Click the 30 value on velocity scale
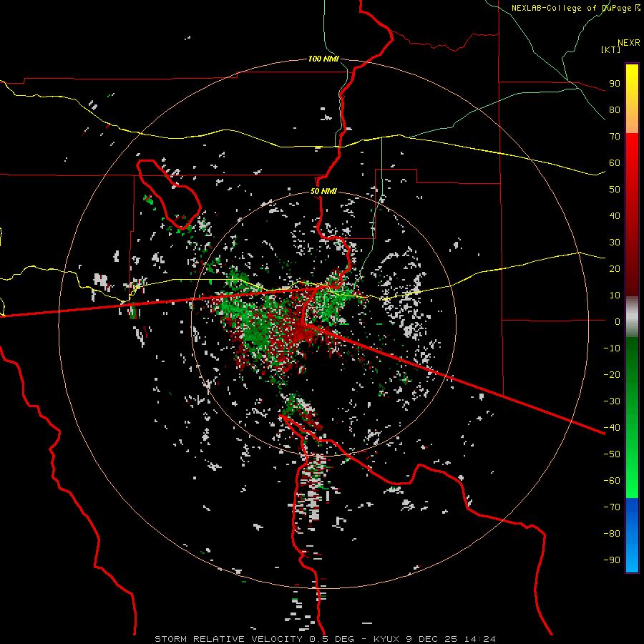The width and height of the screenshot is (644, 644). (x=615, y=243)
